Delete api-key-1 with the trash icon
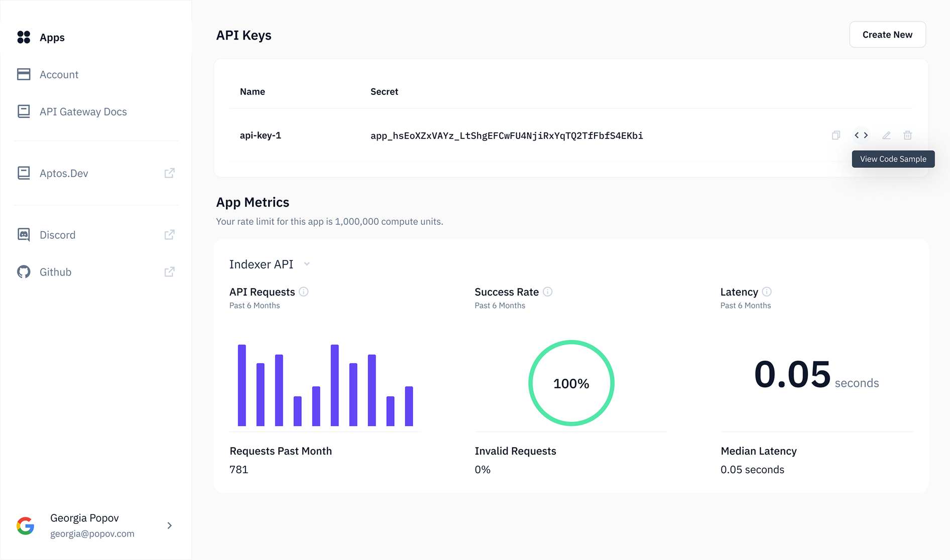This screenshot has height=560, width=950. (x=908, y=135)
